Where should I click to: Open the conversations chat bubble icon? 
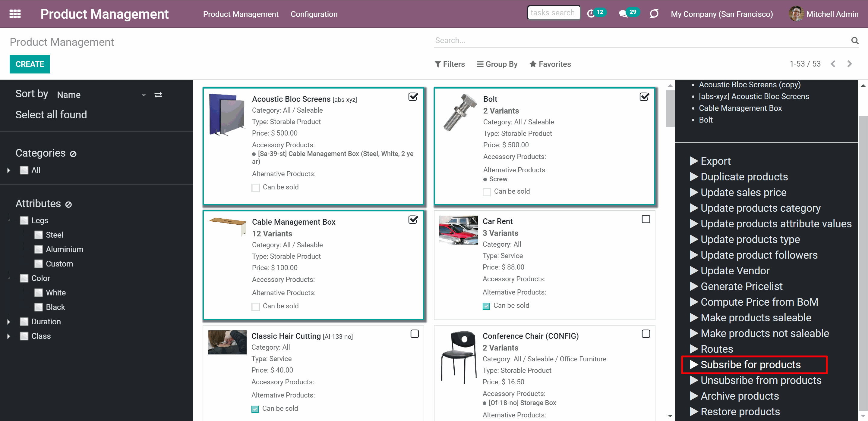tap(623, 14)
